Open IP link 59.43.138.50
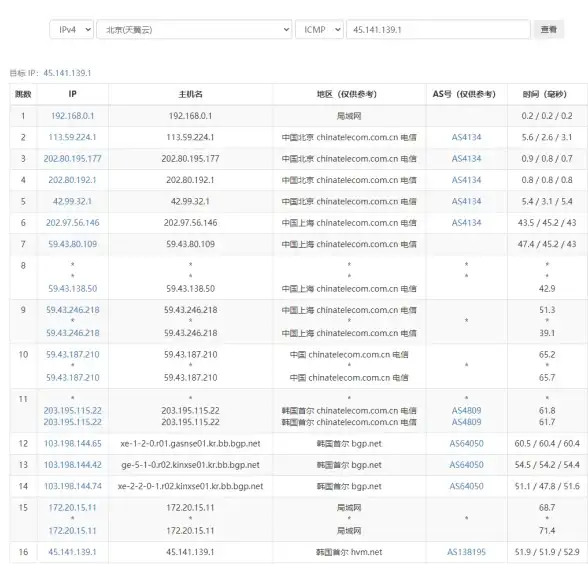Screen dimensions: 588x564 pyautogui.click(x=73, y=289)
